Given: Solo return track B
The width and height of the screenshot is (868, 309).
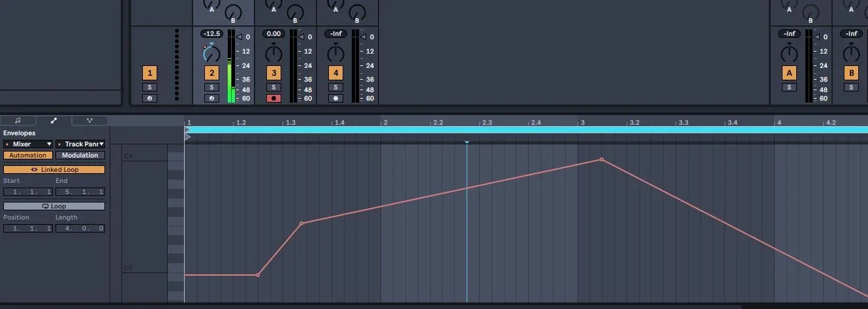Looking at the screenshot, I should [851, 87].
